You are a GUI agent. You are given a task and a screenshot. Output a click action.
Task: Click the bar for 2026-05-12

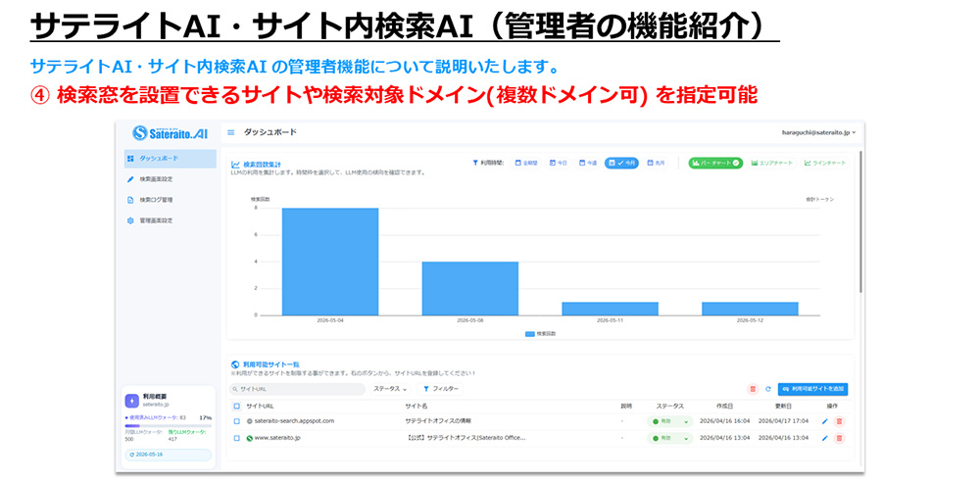coord(750,309)
